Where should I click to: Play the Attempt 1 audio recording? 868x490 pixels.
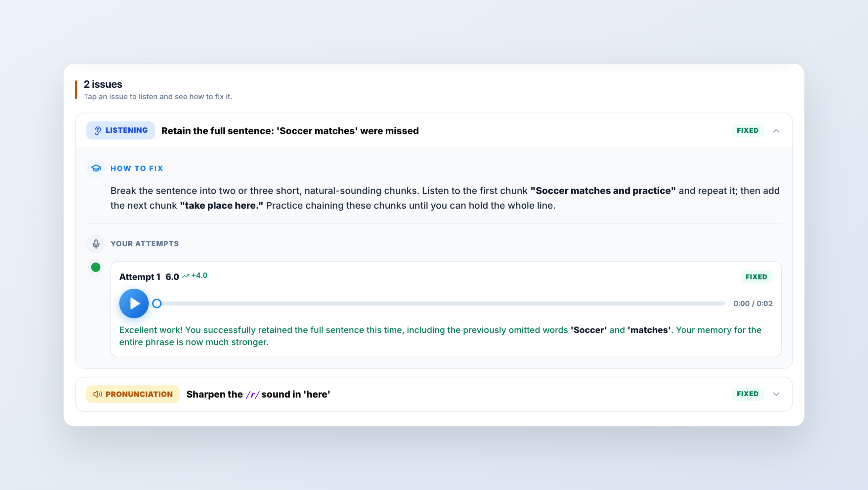click(134, 303)
